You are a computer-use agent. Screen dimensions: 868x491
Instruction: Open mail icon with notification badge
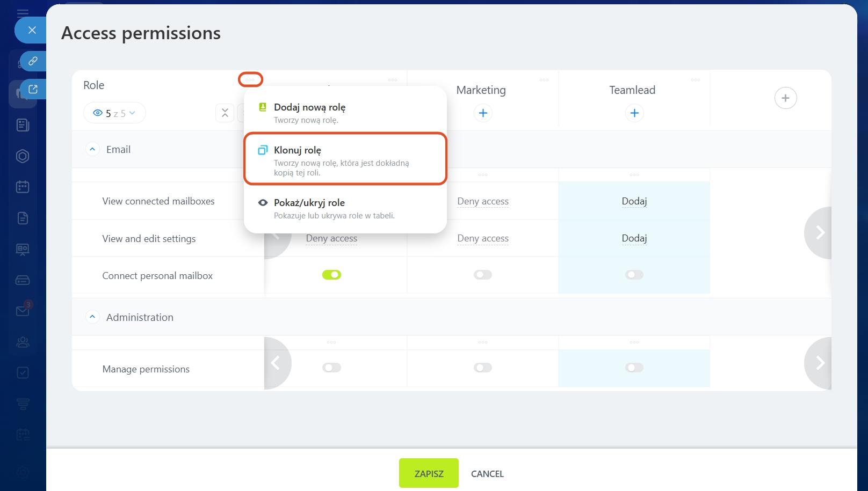23,311
